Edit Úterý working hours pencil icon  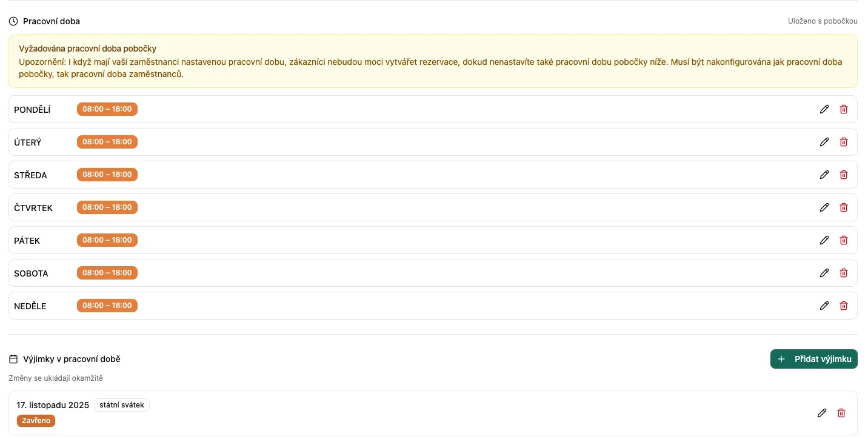(824, 142)
